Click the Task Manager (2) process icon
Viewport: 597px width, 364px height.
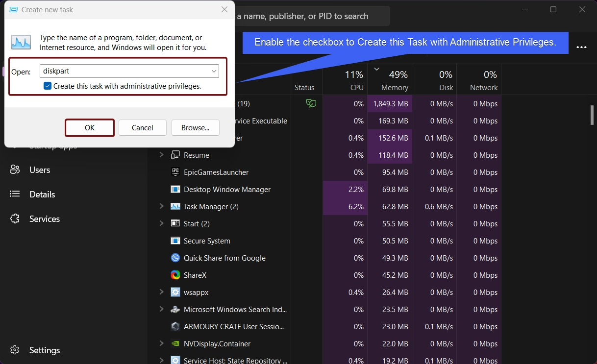175,207
